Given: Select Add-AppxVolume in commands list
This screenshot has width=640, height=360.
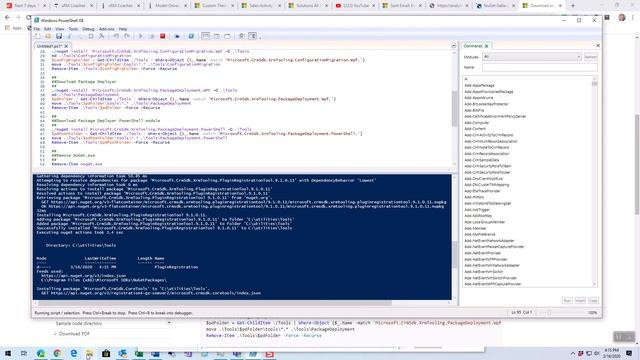Looking at the screenshot, I should pos(478,98).
